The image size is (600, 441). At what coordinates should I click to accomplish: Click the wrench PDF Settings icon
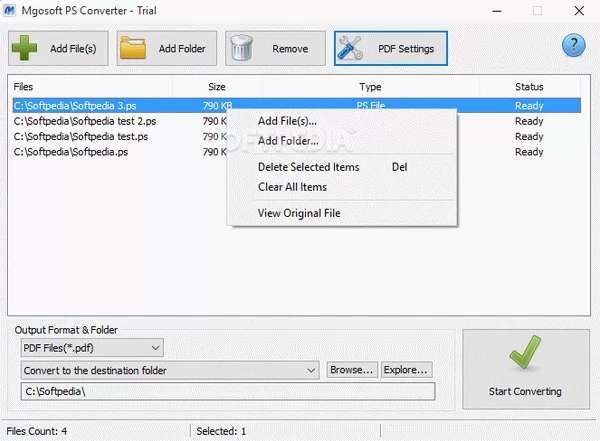[x=350, y=48]
